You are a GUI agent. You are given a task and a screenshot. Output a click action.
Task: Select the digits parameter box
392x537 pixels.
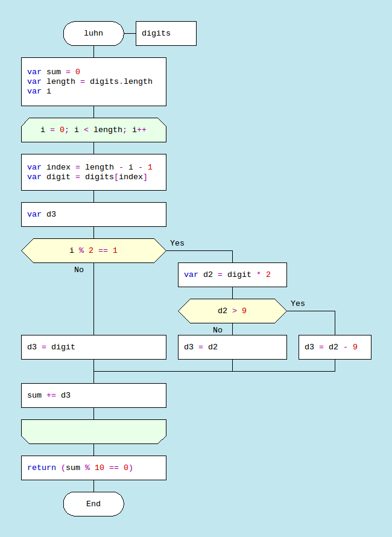(166, 33)
